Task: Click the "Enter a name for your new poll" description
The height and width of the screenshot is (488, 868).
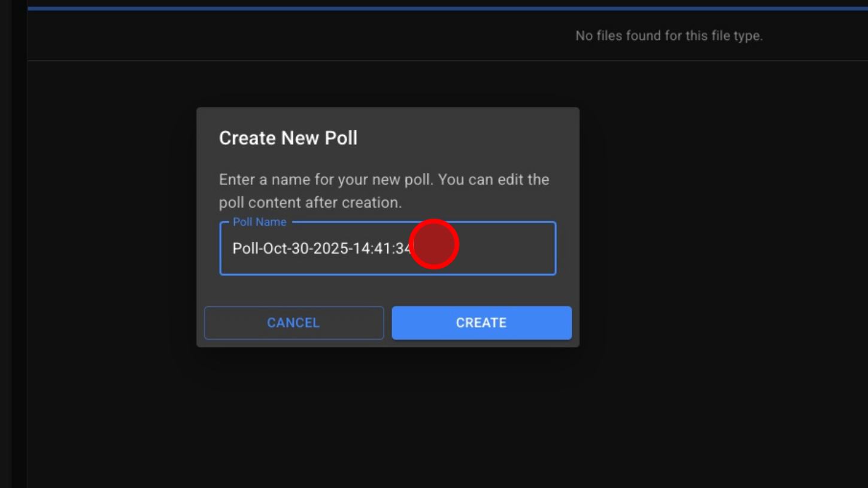Action: pyautogui.click(x=384, y=180)
